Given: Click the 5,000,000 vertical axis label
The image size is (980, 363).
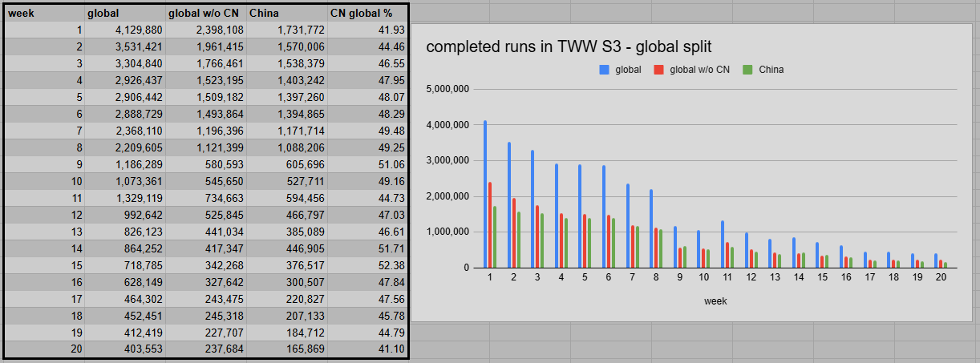Looking at the screenshot, I should point(447,89).
